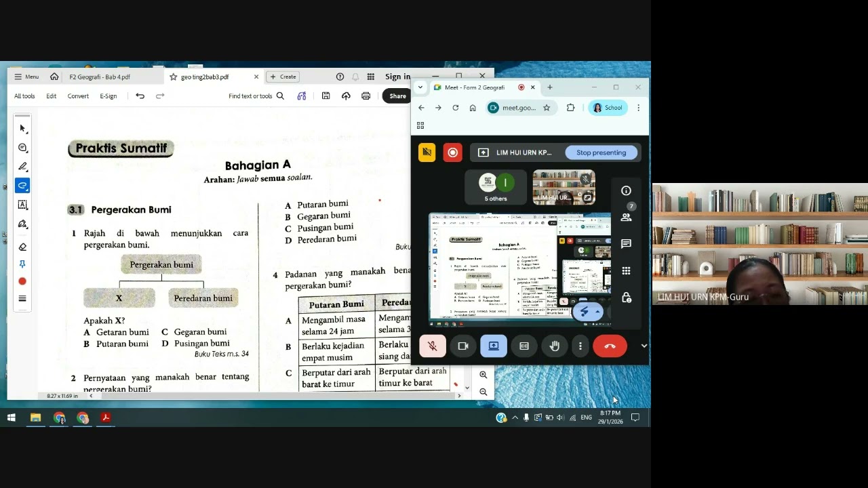Click the Create button in Acrobat
Screen dimensions: 868x488
tap(284, 77)
